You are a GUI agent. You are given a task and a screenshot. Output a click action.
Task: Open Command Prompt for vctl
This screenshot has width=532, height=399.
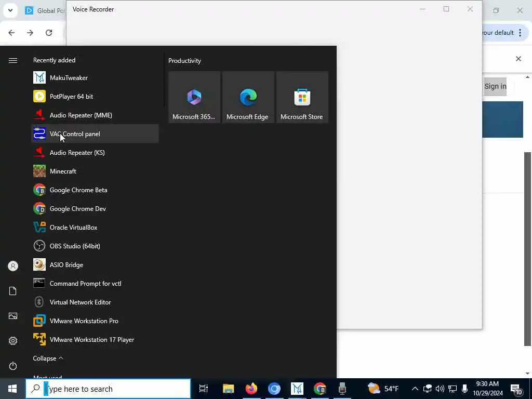(x=95, y=283)
